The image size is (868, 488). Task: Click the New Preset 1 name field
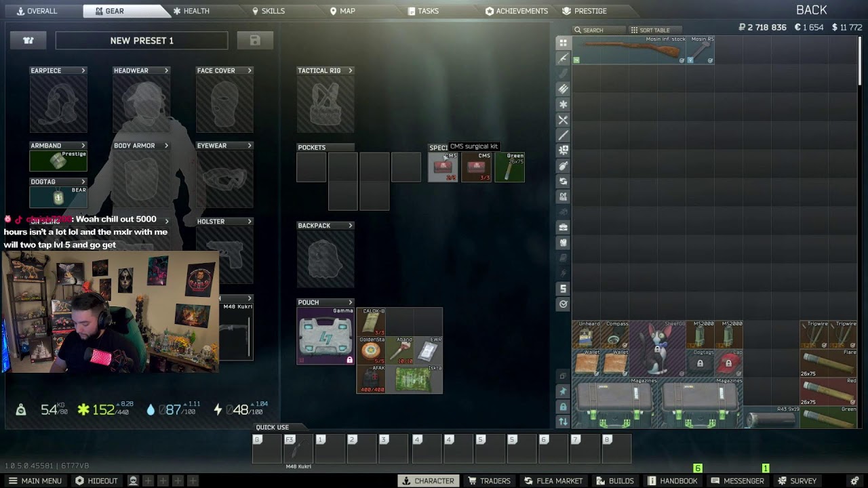(142, 41)
